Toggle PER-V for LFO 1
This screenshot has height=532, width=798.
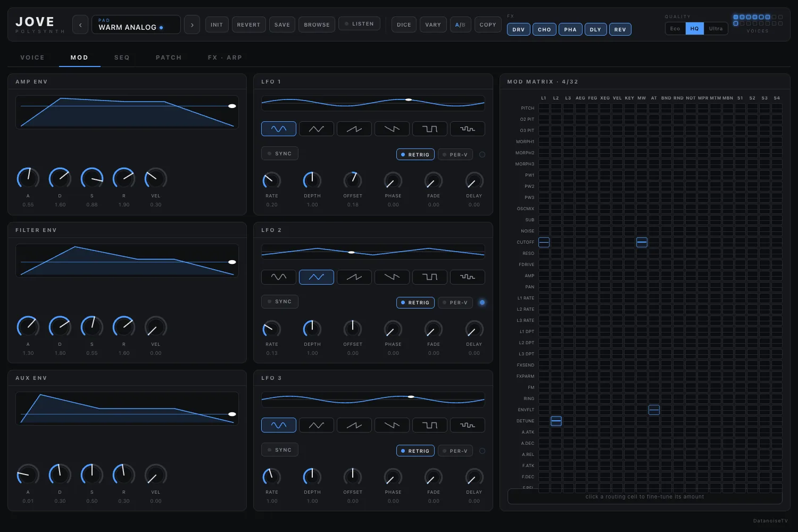tap(455, 154)
